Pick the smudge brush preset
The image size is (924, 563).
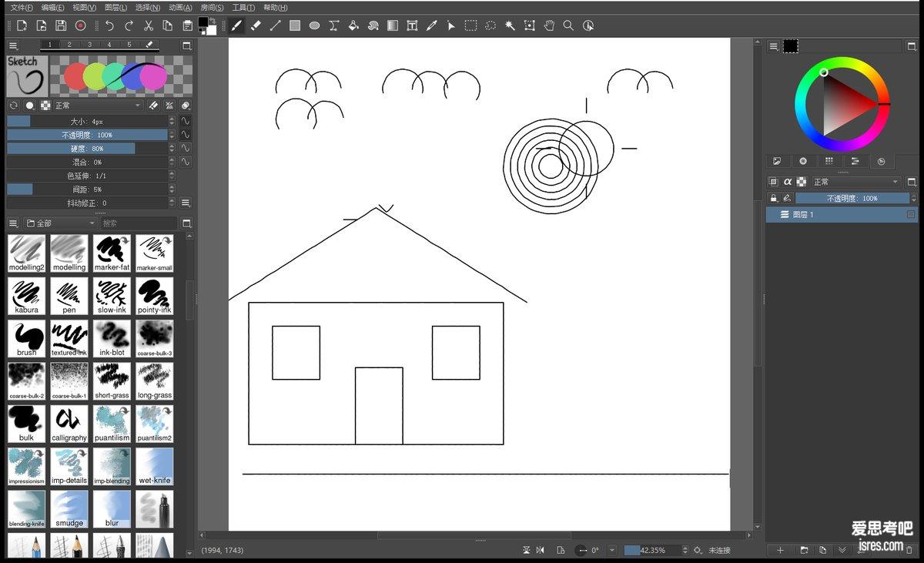(x=69, y=508)
